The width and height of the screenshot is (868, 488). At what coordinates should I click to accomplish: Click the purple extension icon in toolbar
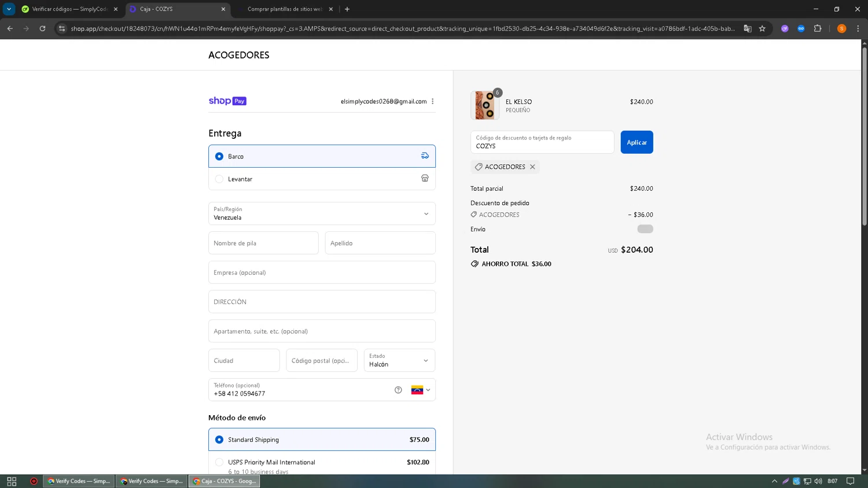pyautogui.click(x=785, y=28)
